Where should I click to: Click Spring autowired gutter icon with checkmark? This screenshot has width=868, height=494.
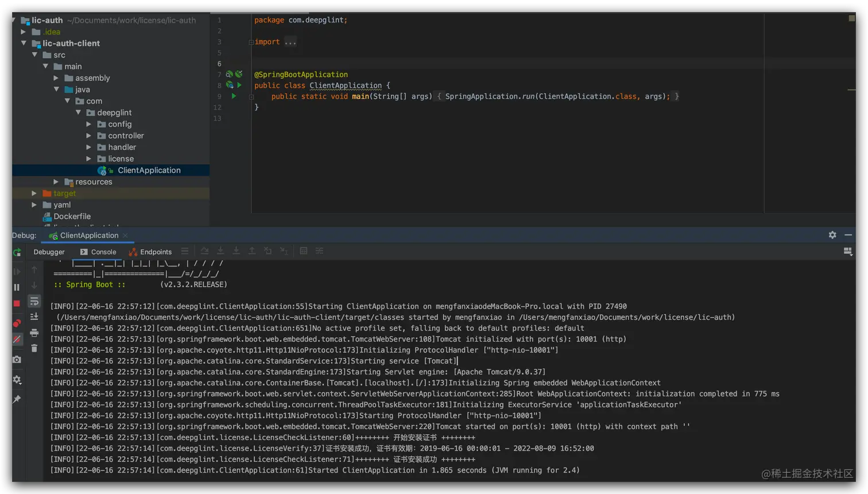[239, 74]
